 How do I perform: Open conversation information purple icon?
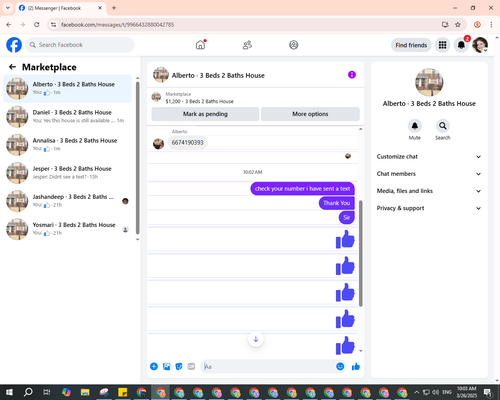(352, 75)
